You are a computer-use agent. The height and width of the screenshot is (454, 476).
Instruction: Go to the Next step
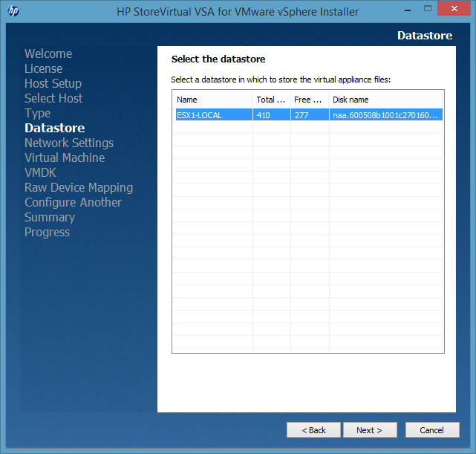370,429
